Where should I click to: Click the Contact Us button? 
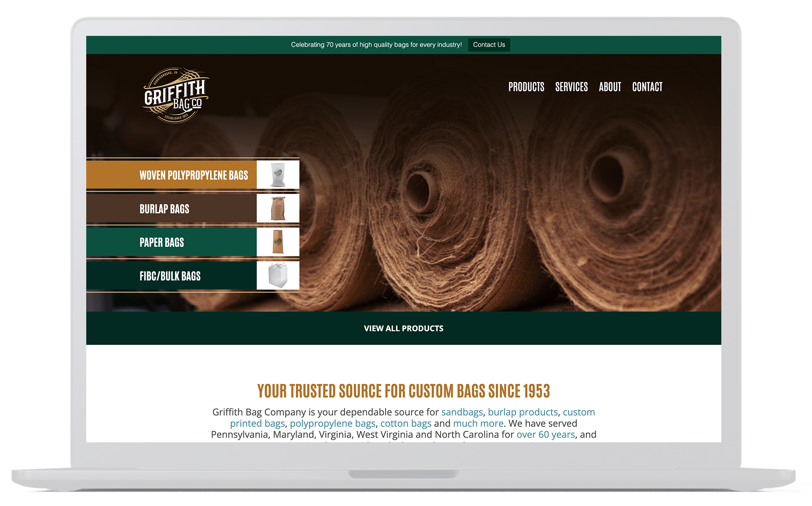[x=488, y=45]
